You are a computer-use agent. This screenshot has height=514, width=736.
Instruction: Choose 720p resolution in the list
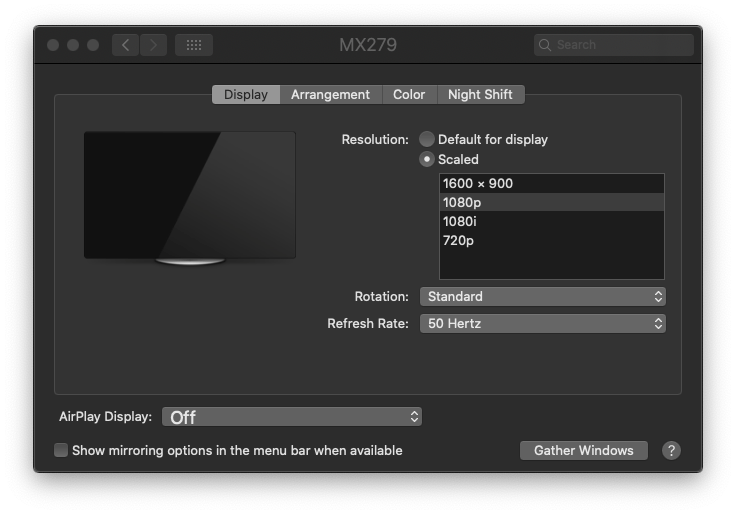click(x=552, y=240)
